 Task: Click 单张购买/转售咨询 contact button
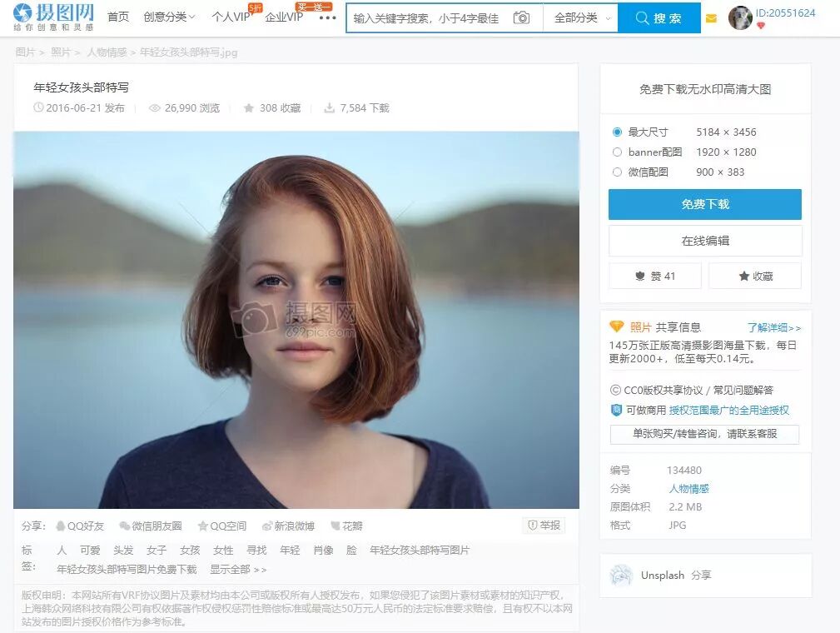click(704, 434)
